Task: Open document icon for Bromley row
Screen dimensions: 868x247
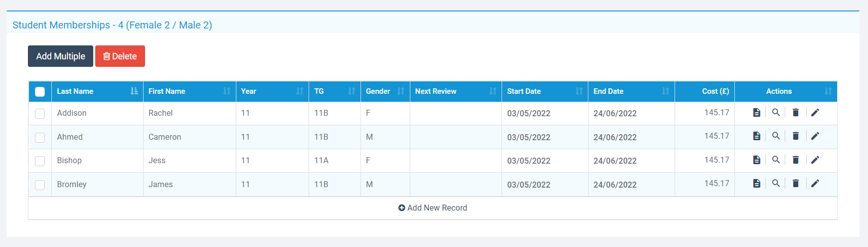Action: click(756, 184)
